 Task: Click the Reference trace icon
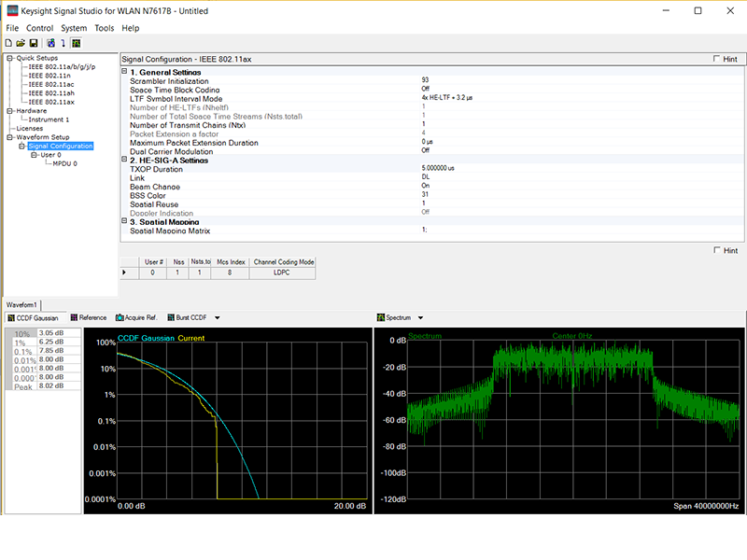click(x=75, y=318)
